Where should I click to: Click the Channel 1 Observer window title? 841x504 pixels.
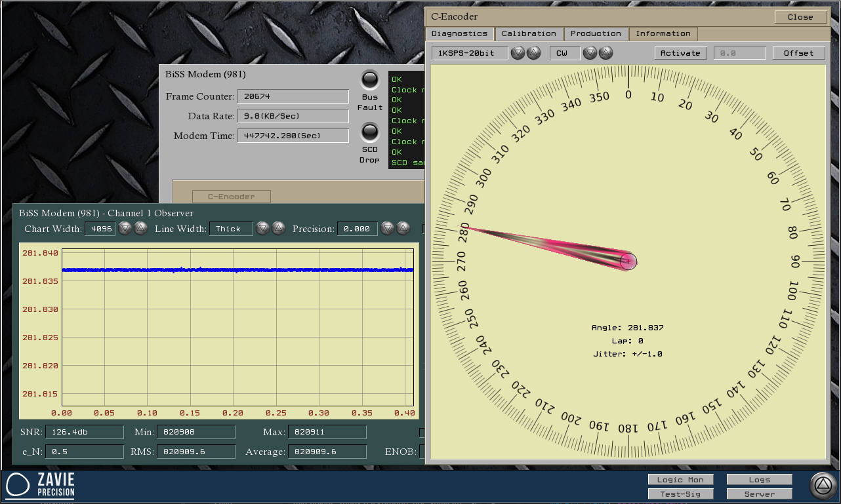tap(106, 213)
